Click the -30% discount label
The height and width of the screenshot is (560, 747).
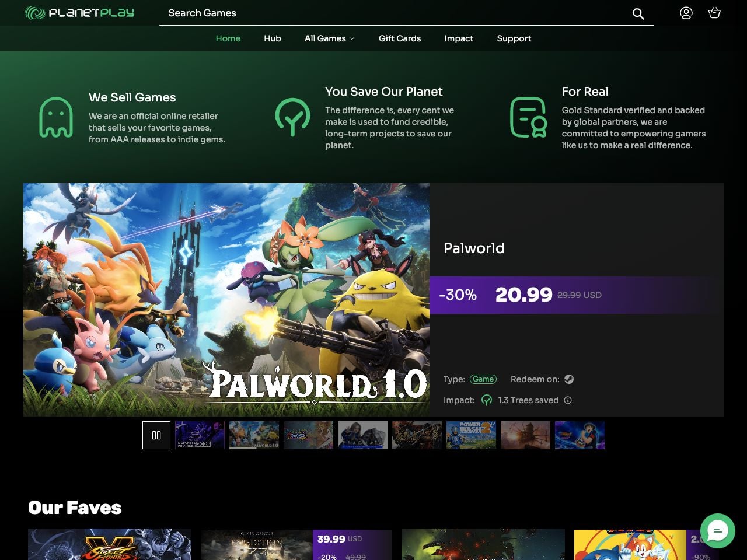(x=458, y=295)
